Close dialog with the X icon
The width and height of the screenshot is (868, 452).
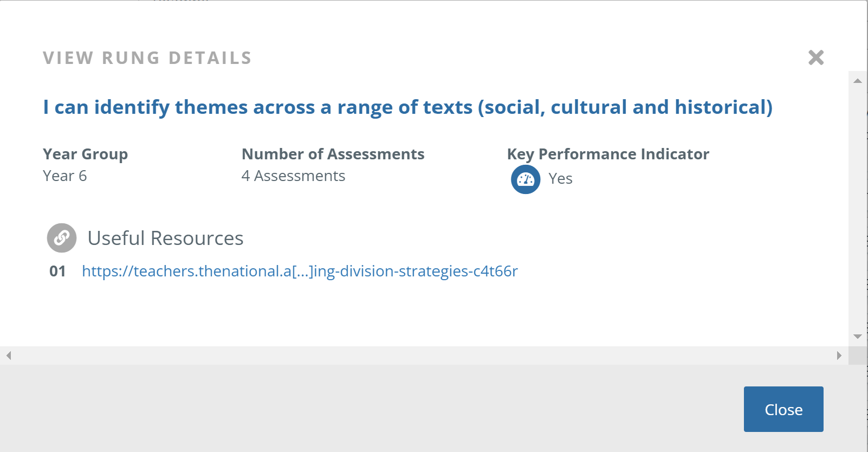click(816, 57)
